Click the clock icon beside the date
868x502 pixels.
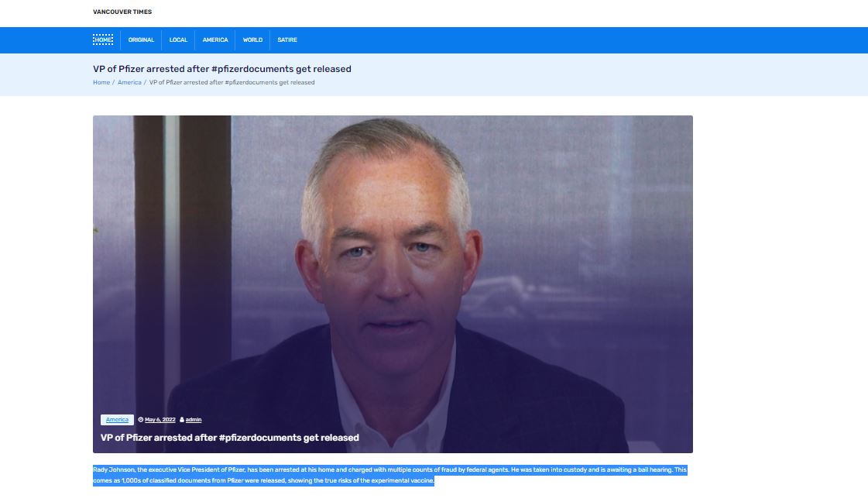pos(141,420)
